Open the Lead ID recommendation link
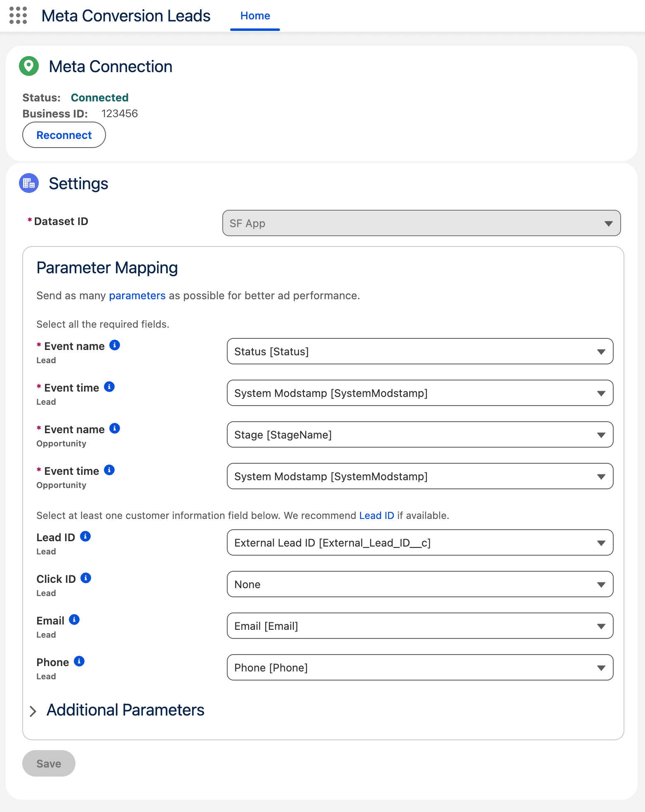The width and height of the screenshot is (645, 812). pos(377,516)
